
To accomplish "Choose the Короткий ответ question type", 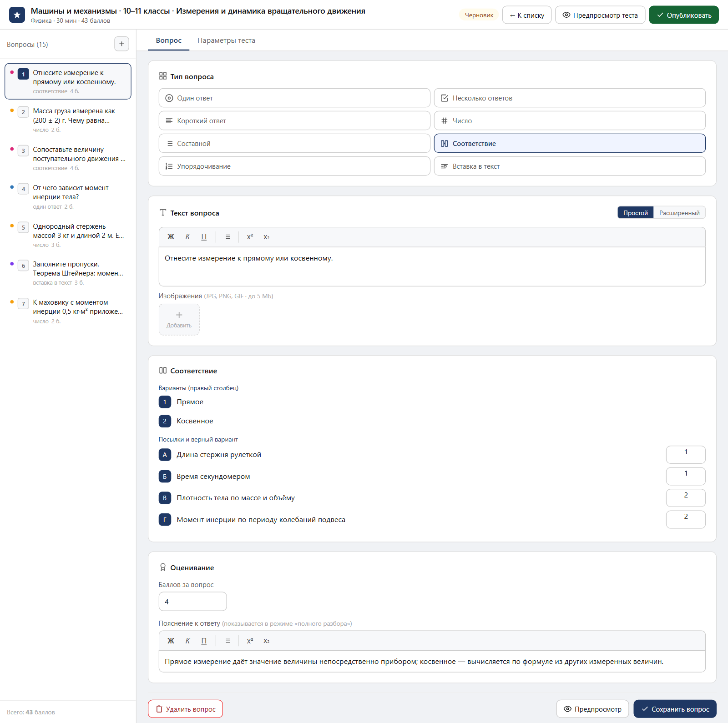I will pyautogui.click(x=294, y=120).
